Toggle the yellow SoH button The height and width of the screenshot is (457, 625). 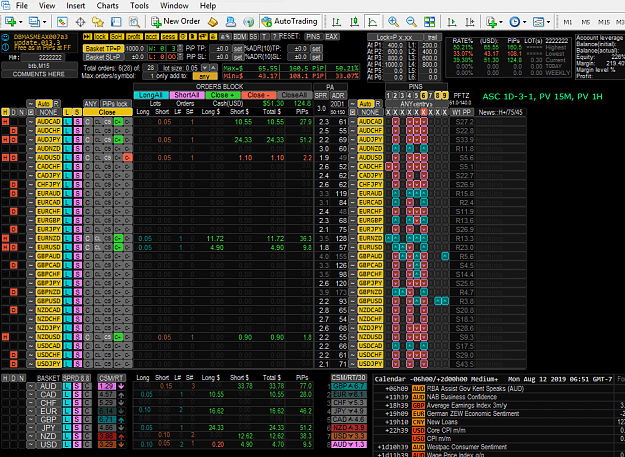[x=117, y=37]
